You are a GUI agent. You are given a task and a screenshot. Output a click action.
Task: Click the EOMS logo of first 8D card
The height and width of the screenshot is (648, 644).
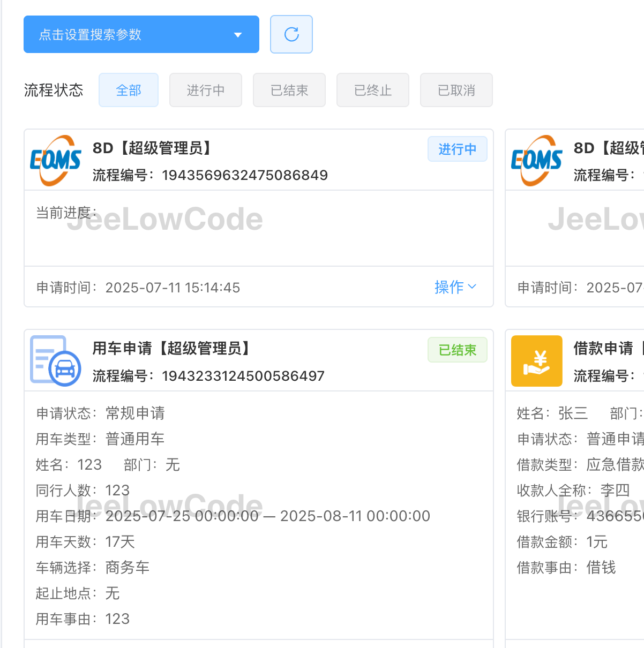click(x=56, y=161)
